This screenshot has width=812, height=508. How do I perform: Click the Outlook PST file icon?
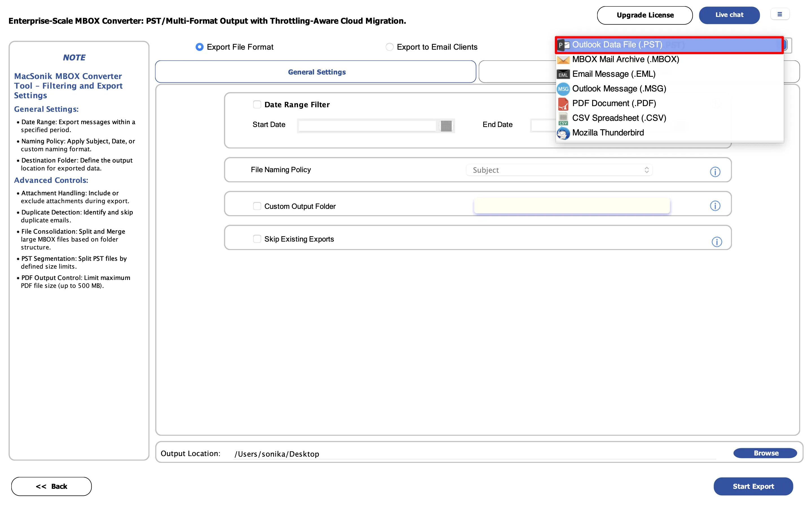point(563,45)
